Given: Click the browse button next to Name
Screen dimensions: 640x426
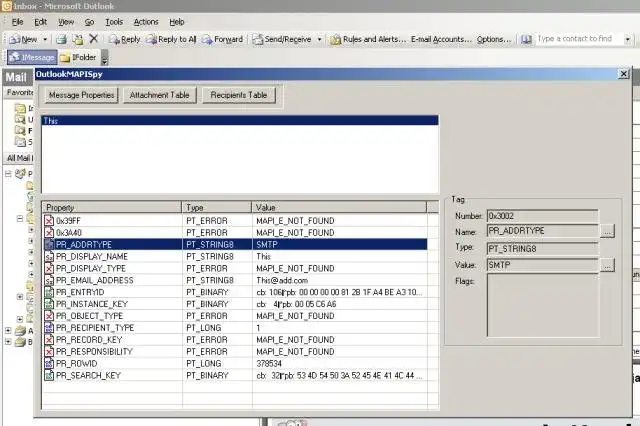Looking at the screenshot, I should pyautogui.click(x=607, y=232).
